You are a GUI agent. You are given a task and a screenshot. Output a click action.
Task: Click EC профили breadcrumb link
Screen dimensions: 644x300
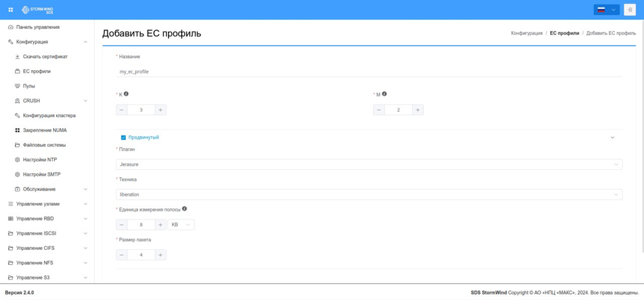[x=564, y=33]
